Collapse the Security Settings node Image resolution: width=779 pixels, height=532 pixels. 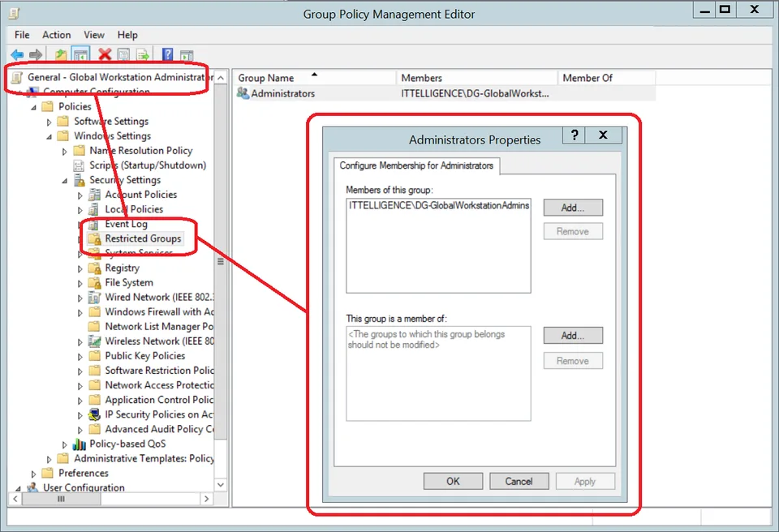tap(65, 181)
